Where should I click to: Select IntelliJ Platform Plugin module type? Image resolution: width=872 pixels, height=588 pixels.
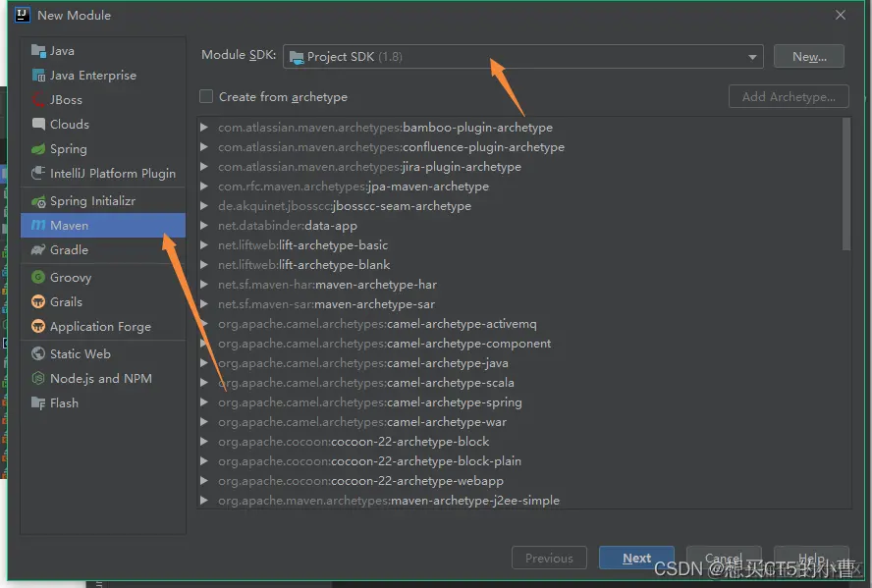[x=103, y=174]
